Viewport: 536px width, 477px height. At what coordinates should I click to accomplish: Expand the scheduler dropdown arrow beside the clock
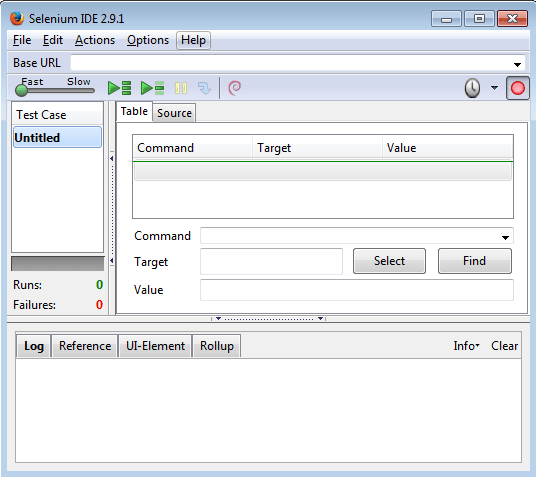494,88
